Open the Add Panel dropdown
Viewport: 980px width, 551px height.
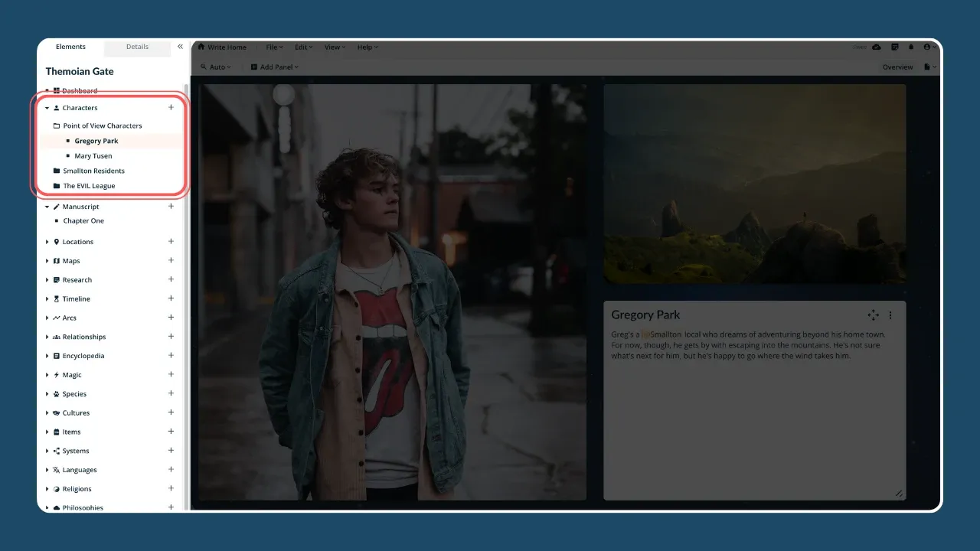(275, 67)
